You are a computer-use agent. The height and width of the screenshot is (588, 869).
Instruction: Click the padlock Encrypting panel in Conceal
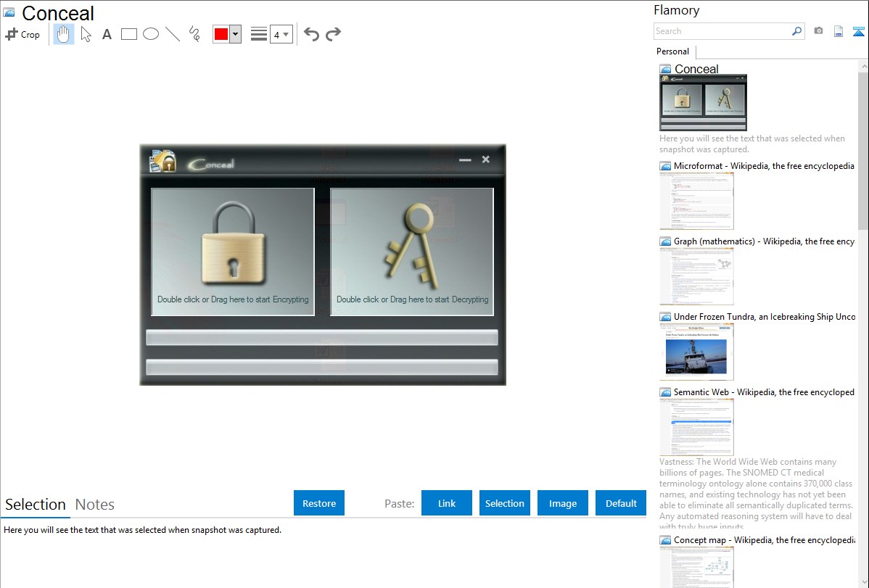click(x=233, y=252)
